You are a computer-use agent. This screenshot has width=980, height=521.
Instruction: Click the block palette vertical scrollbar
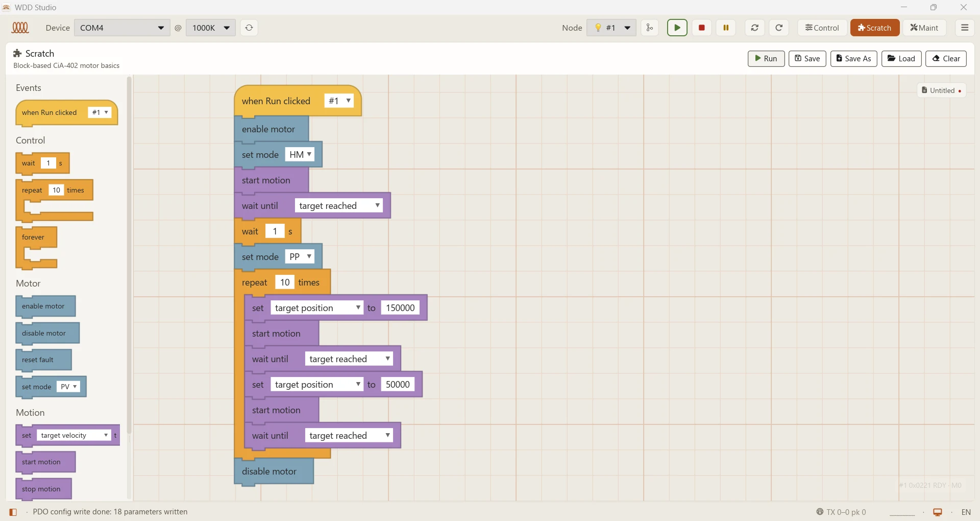click(x=129, y=255)
